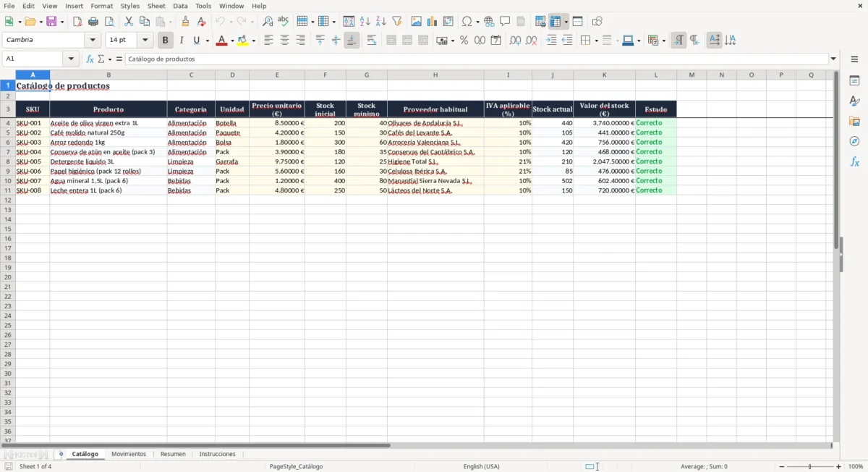Viewport: 868px width, 472px height.
Task: Open the Format menu
Action: click(102, 6)
